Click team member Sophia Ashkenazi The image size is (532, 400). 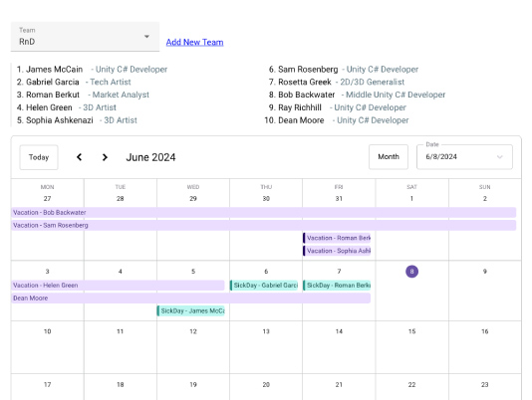point(60,120)
